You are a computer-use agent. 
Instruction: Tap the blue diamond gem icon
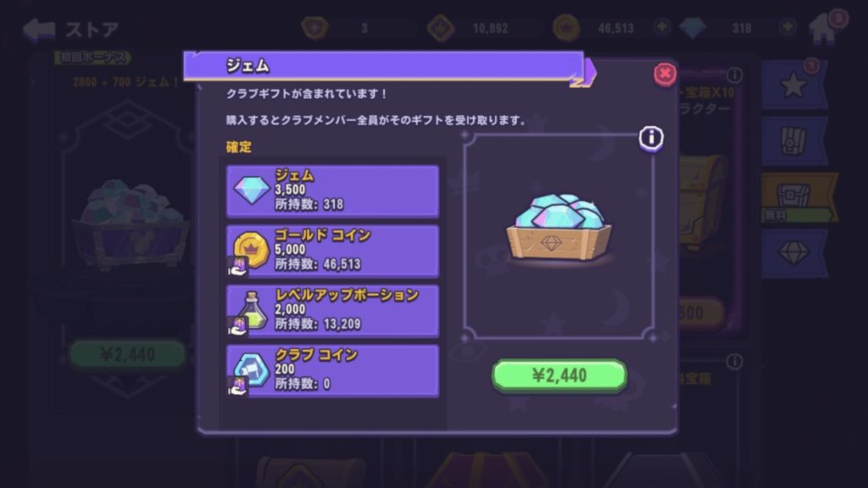251,191
